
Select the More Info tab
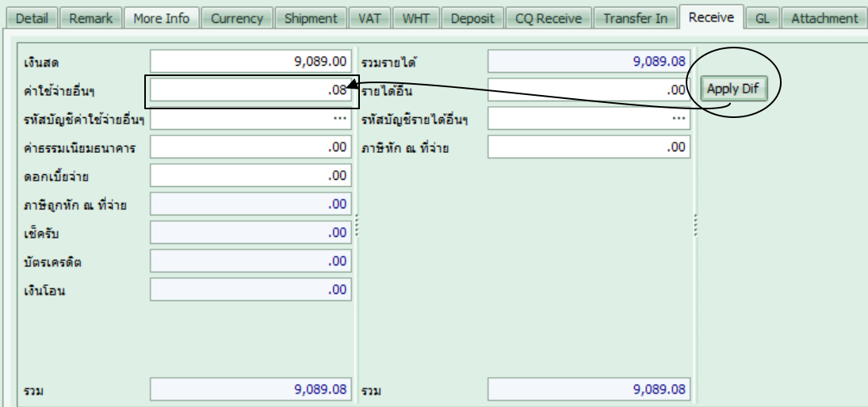point(161,18)
